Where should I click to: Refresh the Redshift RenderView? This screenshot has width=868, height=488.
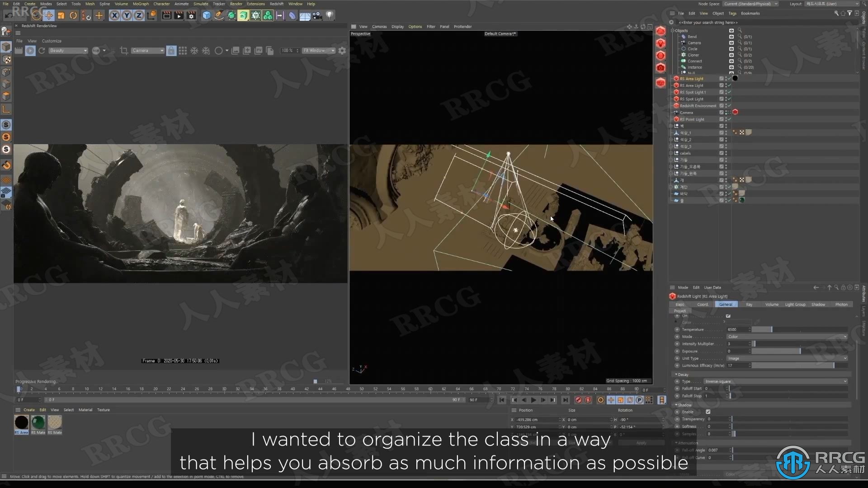[42, 51]
